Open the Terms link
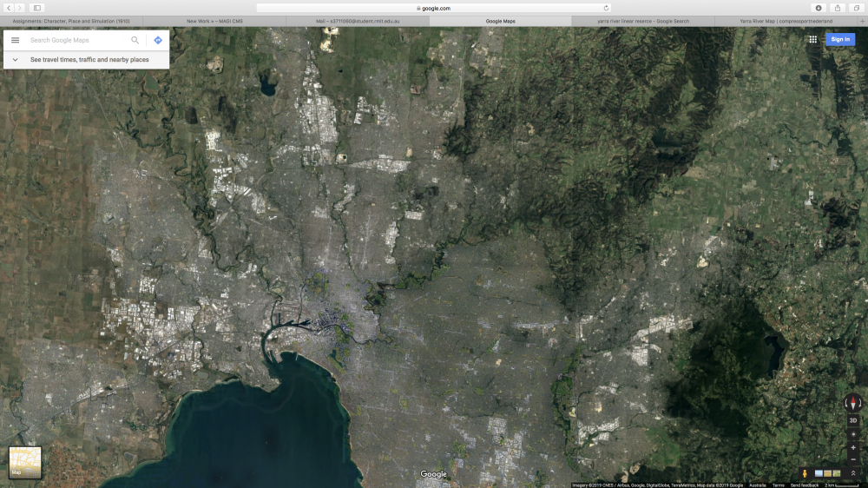868x488 pixels. [x=779, y=485]
